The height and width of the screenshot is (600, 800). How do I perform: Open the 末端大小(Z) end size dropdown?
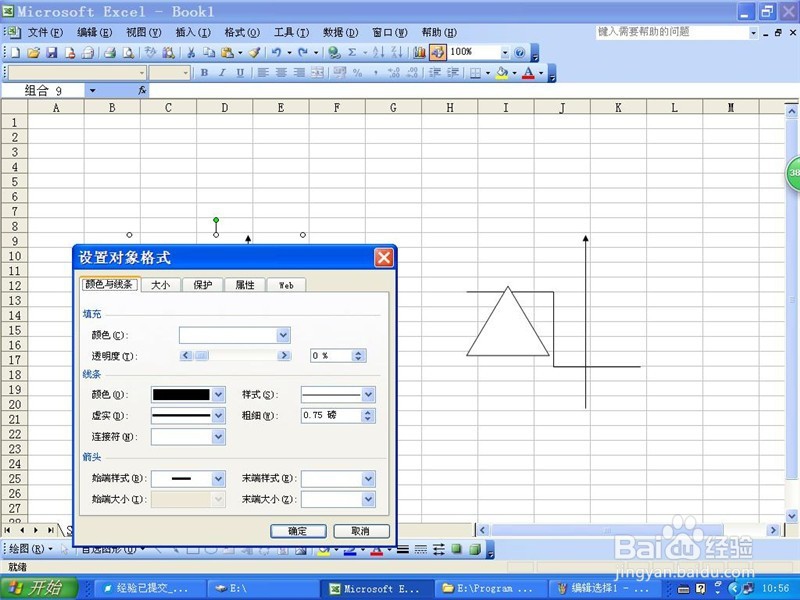[368, 499]
